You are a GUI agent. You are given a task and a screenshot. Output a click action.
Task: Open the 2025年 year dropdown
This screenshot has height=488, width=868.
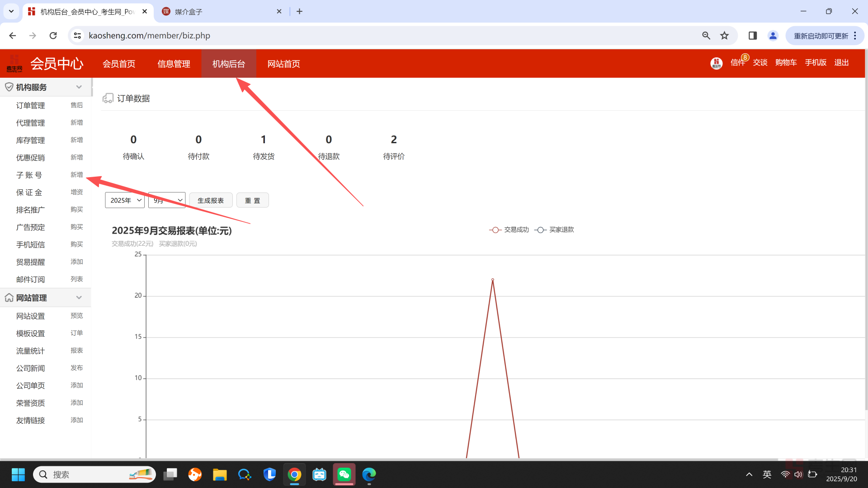[x=125, y=200]
